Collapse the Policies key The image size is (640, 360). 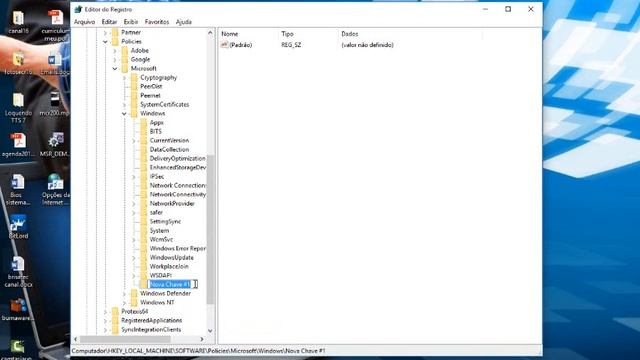click(105, 42)
